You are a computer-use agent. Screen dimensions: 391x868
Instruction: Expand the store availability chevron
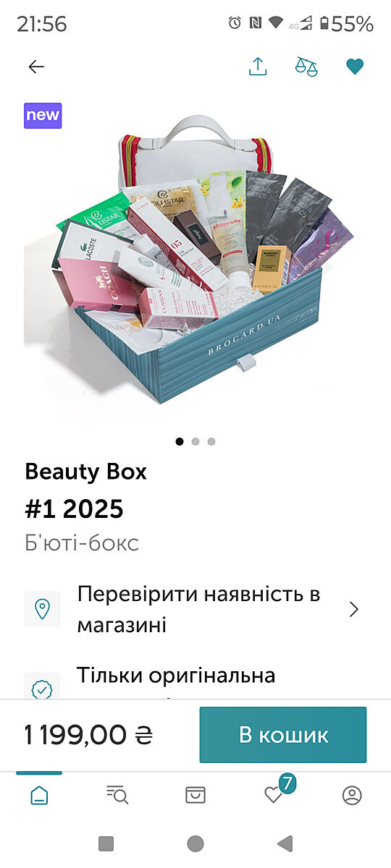click(354, 609)
